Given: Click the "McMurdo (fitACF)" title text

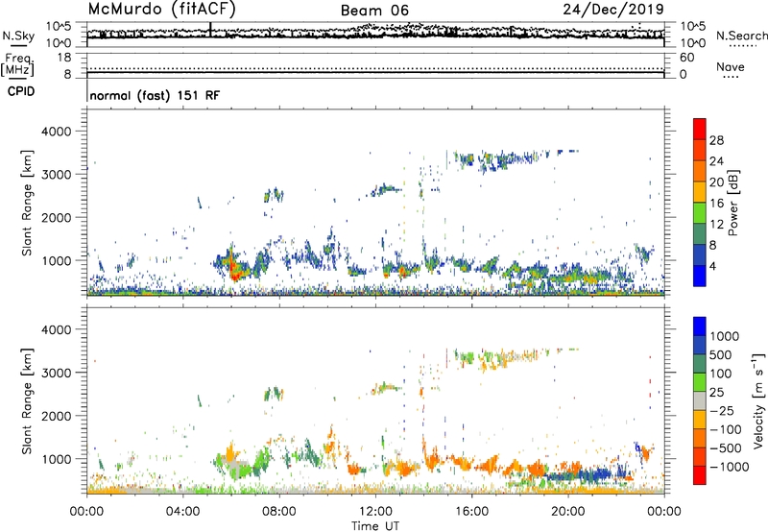Looking at the screenshot, I should pyautogui.click(x=161, y=10).
